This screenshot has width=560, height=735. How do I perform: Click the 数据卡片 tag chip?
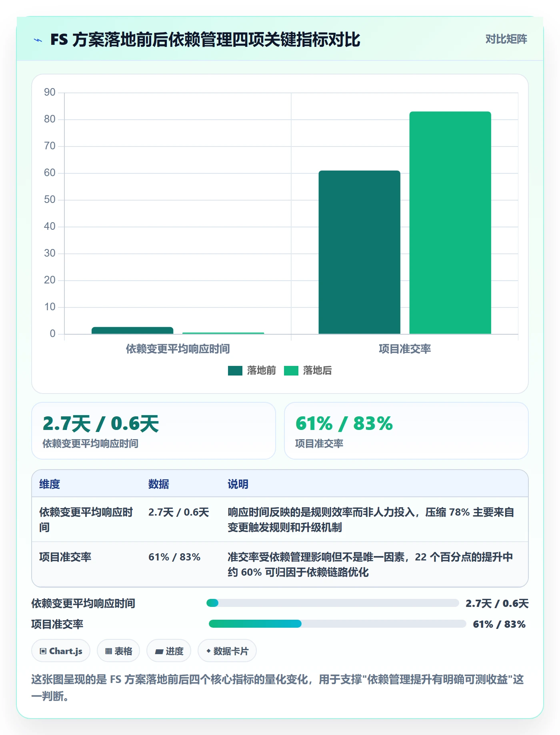pyautogui.click(x=227, y=651)
